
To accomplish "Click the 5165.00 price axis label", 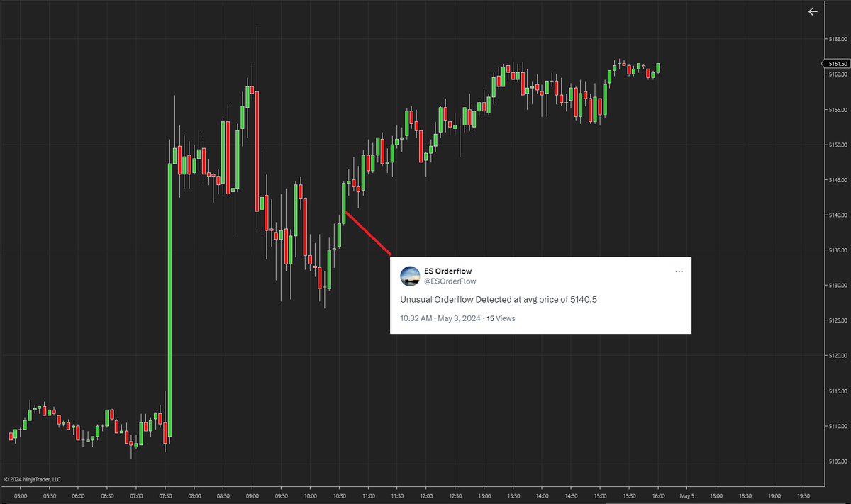I will (838, 39).
